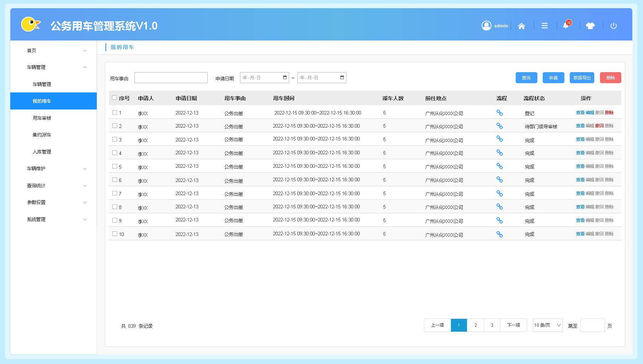Open 用车审核 in the sidebar
Screen dimensions: 643x364
click(x=42, y=118)
